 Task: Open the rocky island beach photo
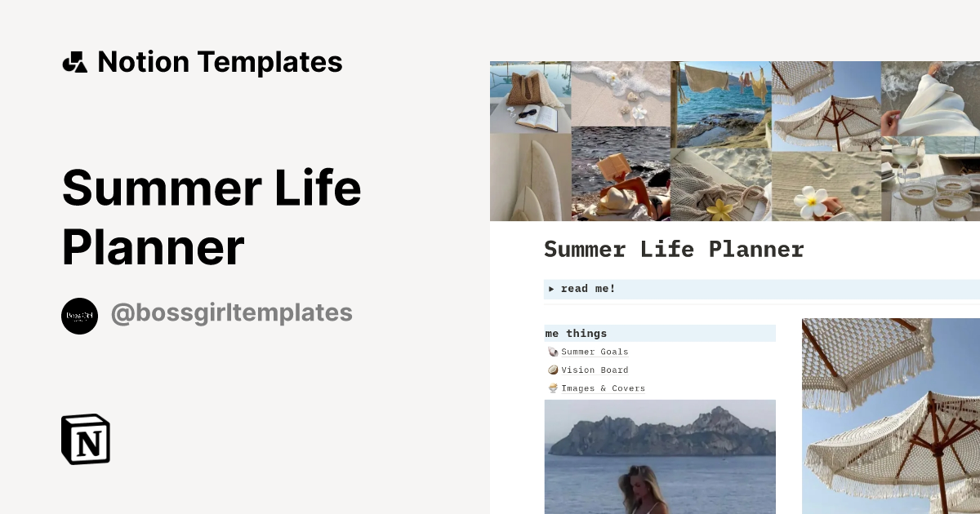660,455
